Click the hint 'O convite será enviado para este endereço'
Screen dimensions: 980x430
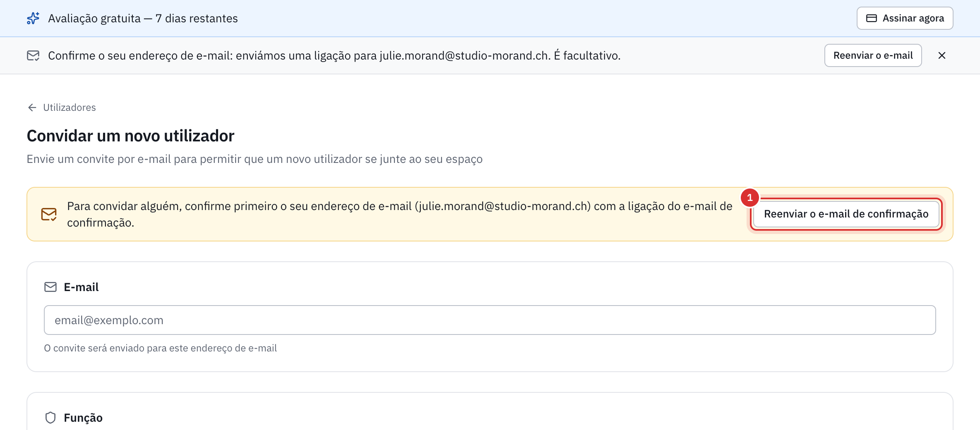(160, 348)
